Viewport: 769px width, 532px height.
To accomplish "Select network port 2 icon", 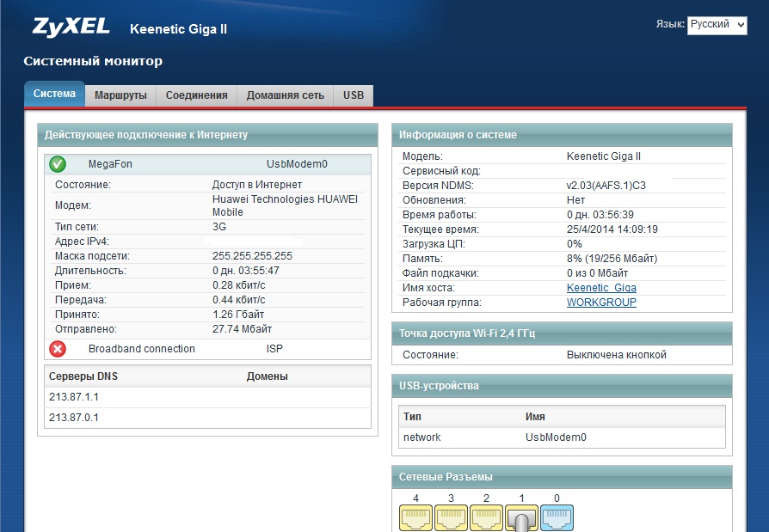I will 487,518.
